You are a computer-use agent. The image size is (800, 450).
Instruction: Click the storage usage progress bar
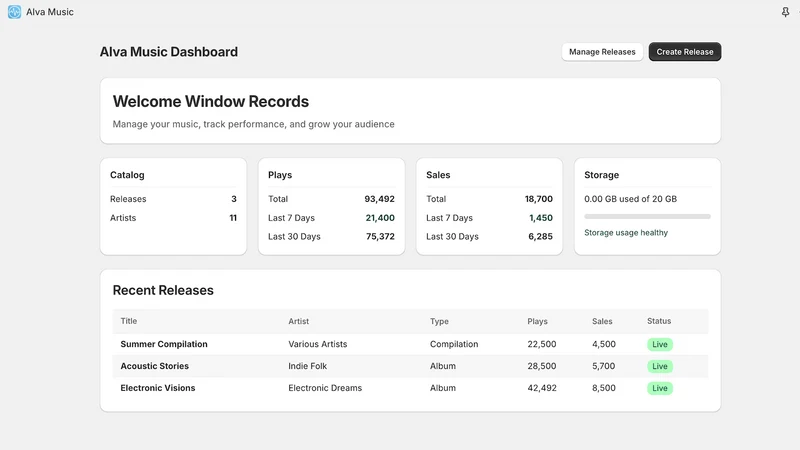point(647,216)
